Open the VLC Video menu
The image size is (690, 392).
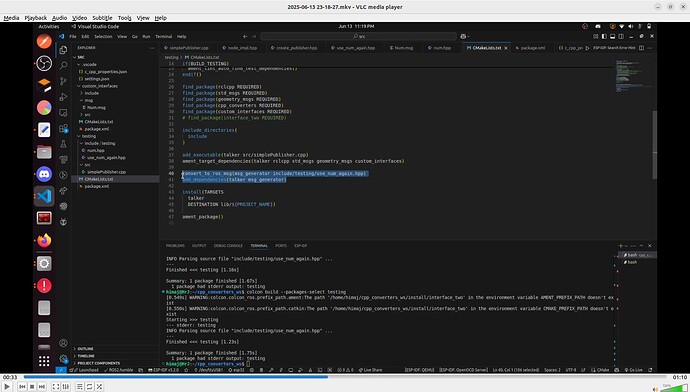80,18
